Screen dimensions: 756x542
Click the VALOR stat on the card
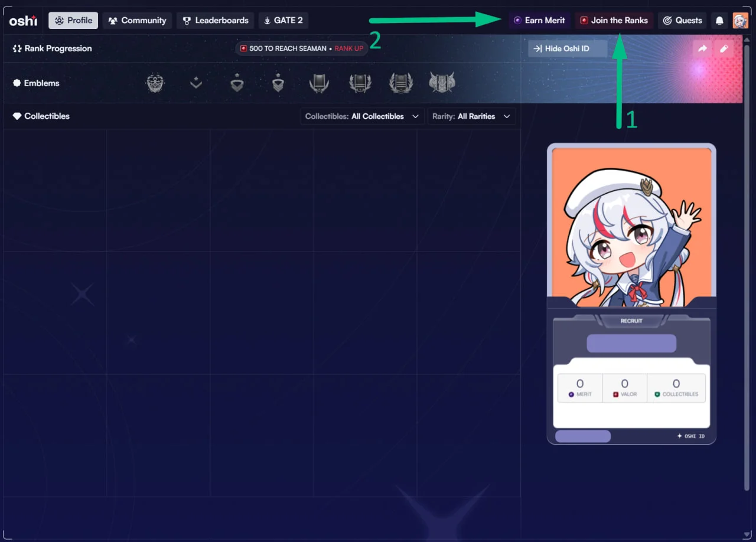[625, 388]
